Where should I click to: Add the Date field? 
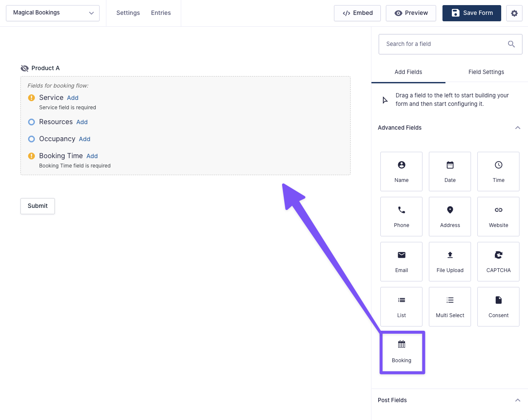click(x=450, y=171)
